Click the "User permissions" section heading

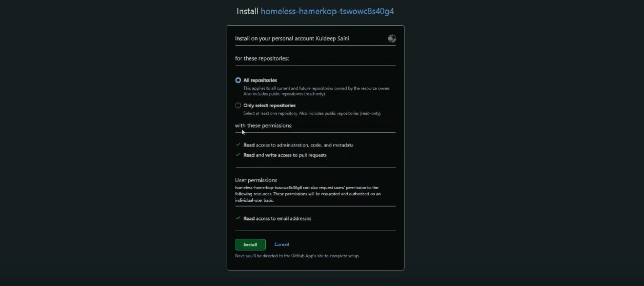click(256, 180)
